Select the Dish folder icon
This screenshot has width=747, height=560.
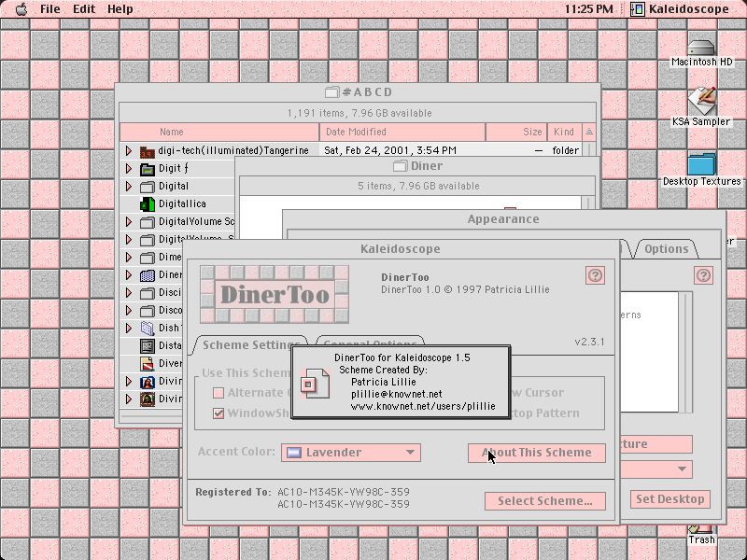coord(148,329)
